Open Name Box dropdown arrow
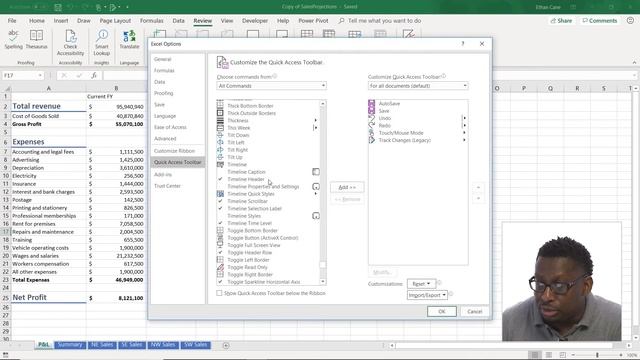Screen dimensions: 640x360 click(x=40, y=76)
